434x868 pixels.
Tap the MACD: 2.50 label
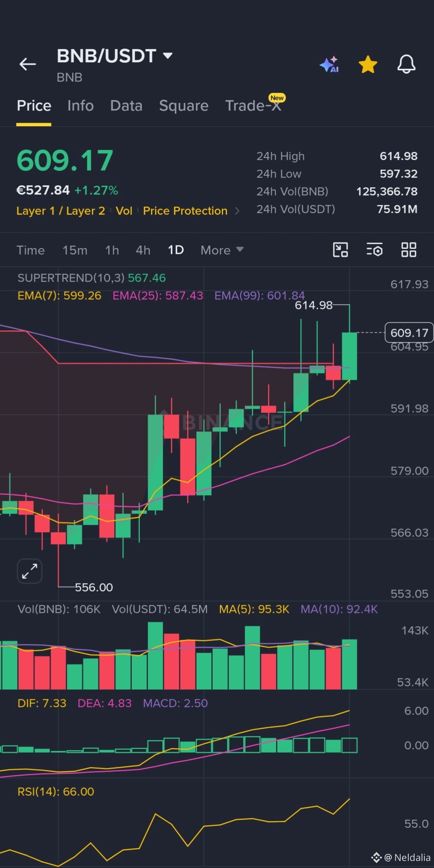pos(175,703)
